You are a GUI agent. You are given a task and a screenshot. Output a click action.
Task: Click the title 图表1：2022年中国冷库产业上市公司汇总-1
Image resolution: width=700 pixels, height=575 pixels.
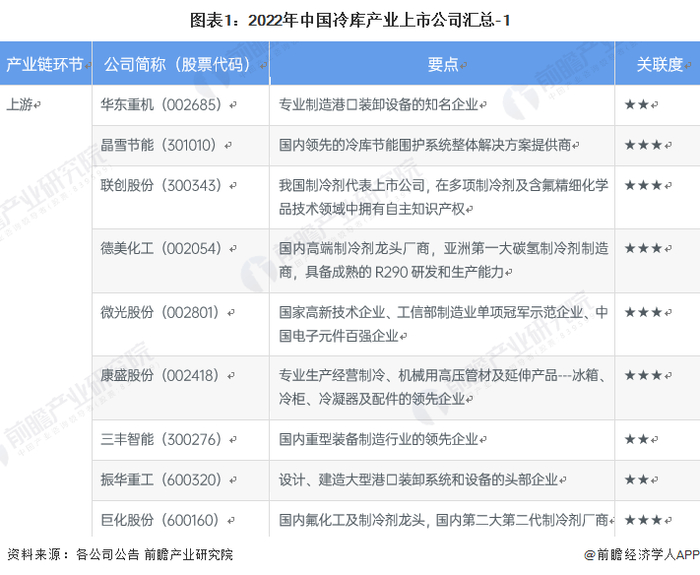tap(350, 21)
